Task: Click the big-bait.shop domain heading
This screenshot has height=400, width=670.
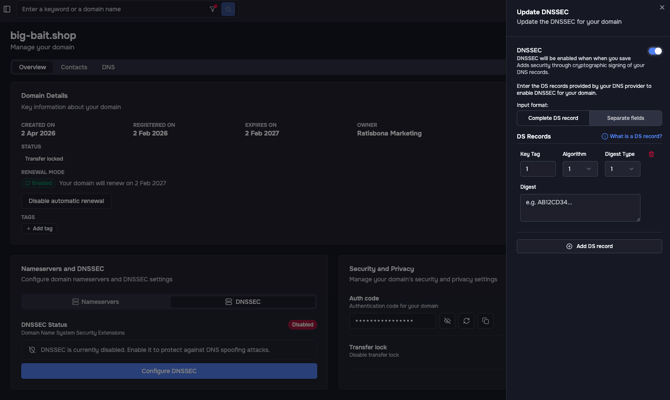Action: pyautogui.click(x=43, y=35)
